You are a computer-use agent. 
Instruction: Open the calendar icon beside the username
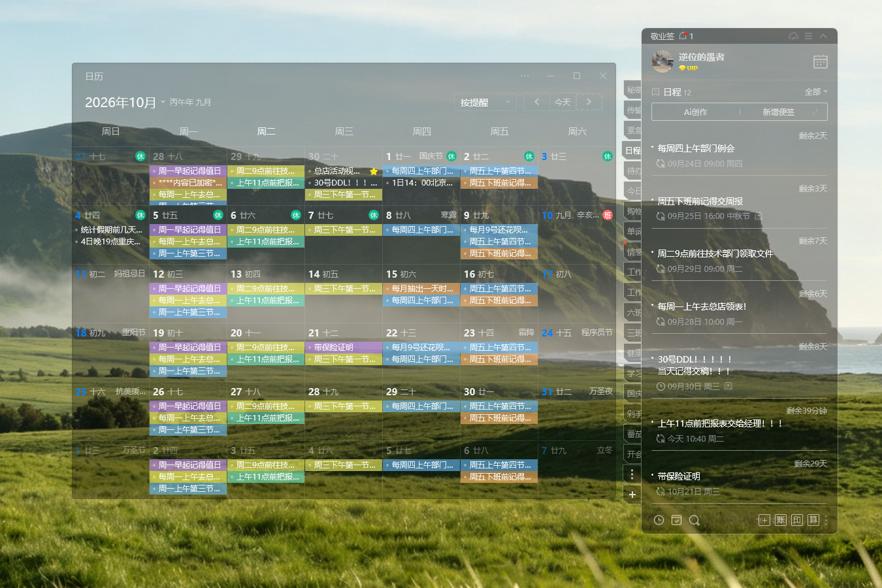[x=821, y=61]
